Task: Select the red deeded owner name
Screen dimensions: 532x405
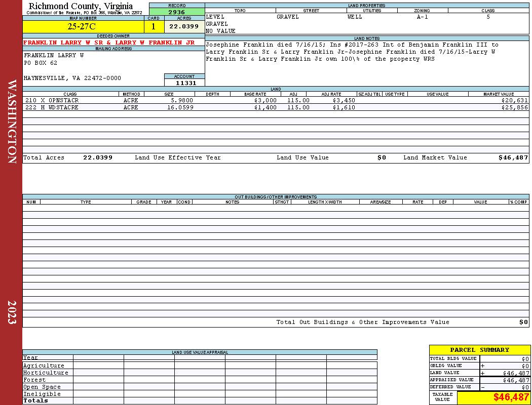Action: [x=109, y=43]
